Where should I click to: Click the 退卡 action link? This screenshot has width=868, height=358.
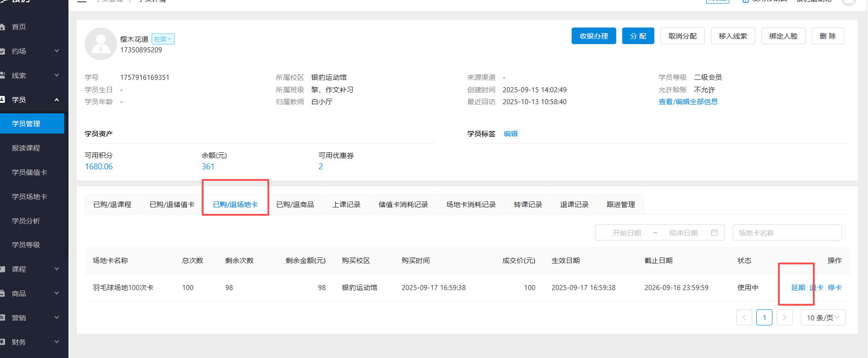tap(817, 288)
